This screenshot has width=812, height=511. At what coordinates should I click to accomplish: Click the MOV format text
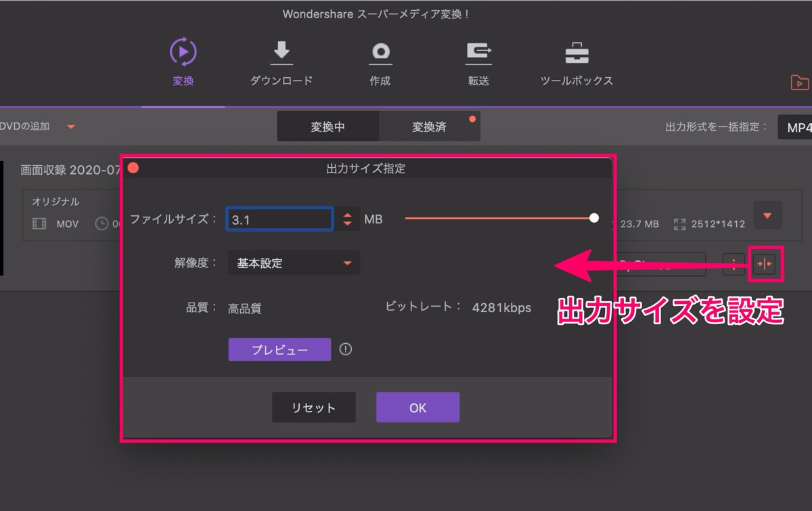coord(68,224)
